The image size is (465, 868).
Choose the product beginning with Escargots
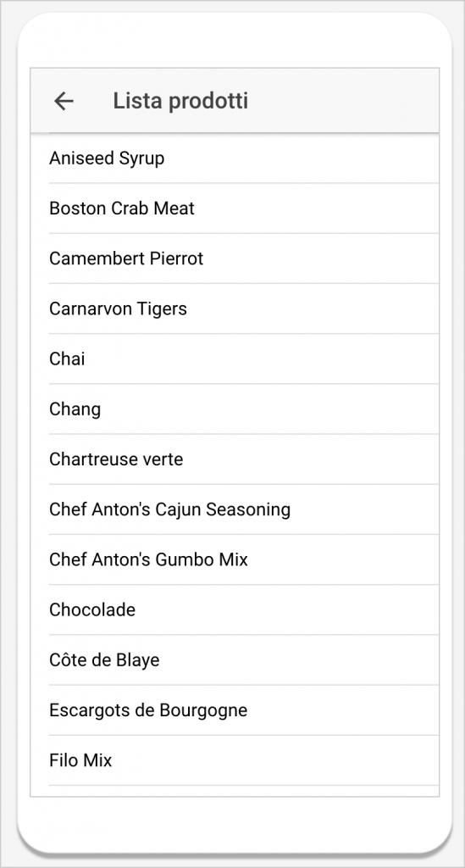235,710
